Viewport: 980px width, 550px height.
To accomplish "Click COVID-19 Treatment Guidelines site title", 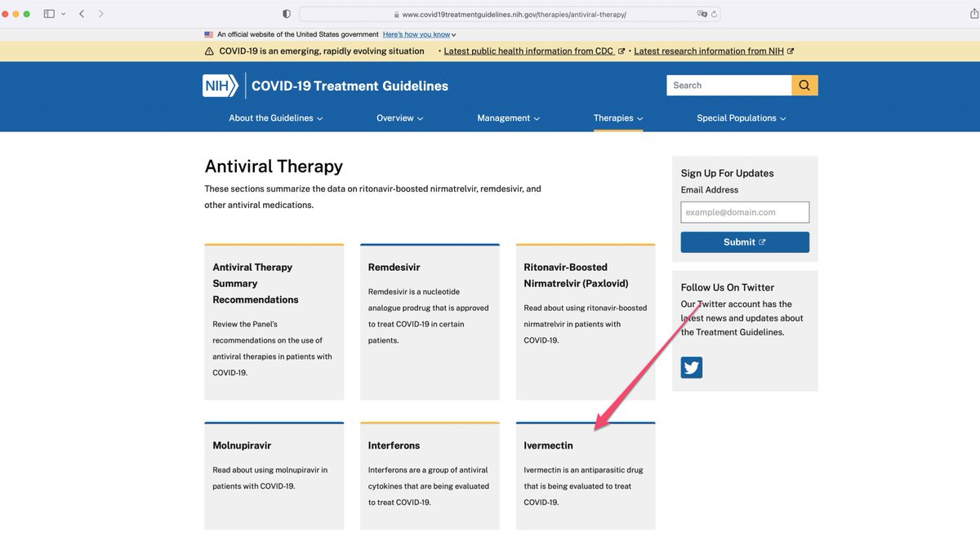I will click(350, 86).
